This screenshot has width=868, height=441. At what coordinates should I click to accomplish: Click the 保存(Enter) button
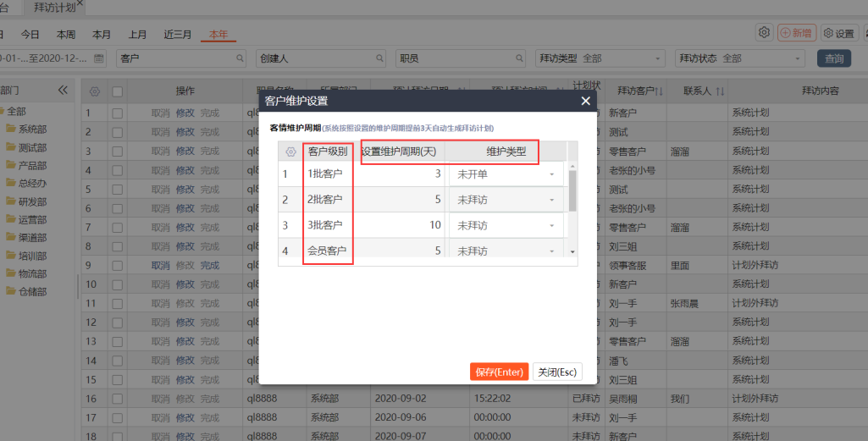click(x=499, y=372)
